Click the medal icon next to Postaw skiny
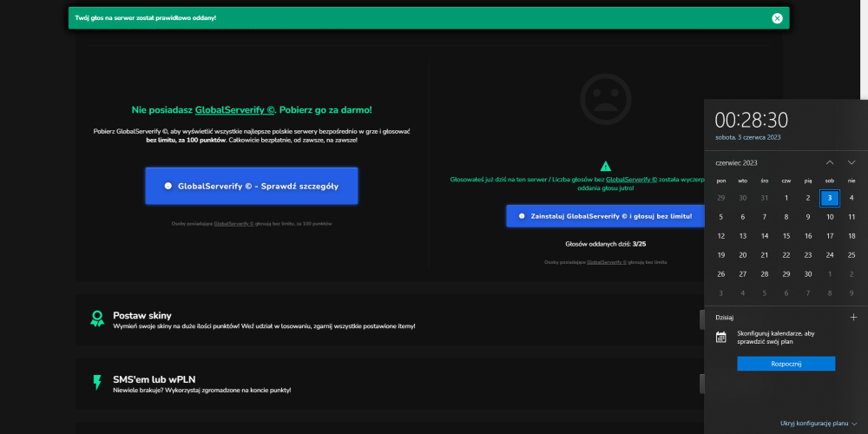Image resolution: width=868 pixels, height=434 pixels. [x=97, y=319]
